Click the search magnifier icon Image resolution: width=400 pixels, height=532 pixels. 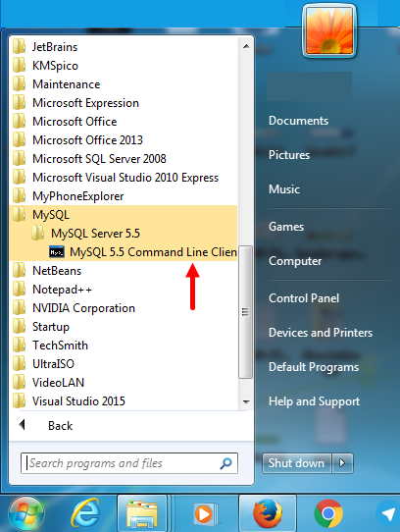[x=225, y=463]
